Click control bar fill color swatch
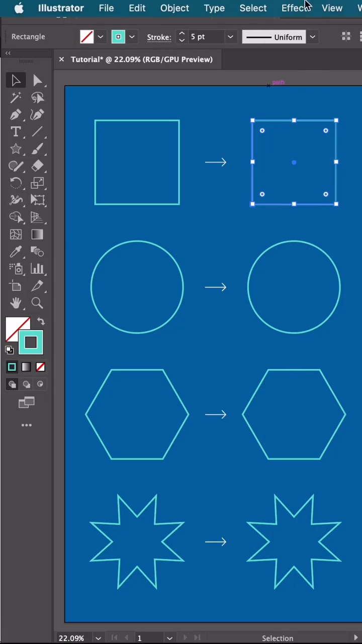362x644 pixels. coord(86,37)
